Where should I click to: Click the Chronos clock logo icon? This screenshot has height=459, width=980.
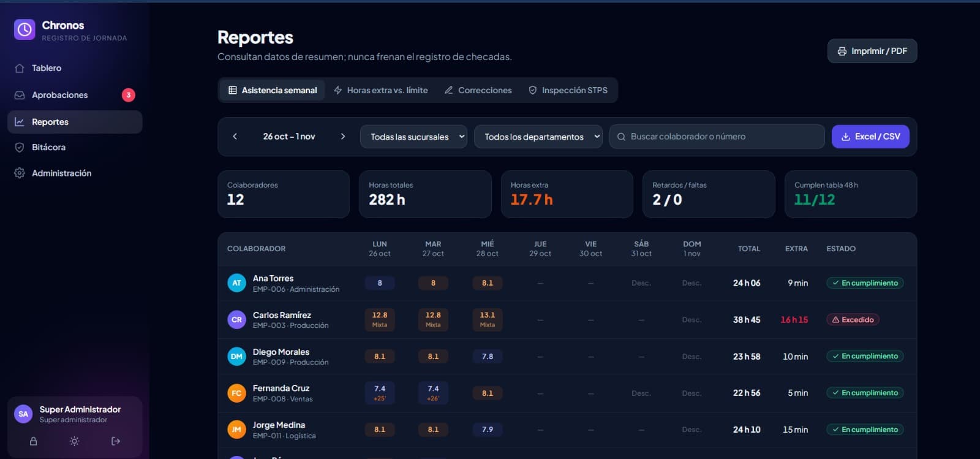(x=24, y=29)
